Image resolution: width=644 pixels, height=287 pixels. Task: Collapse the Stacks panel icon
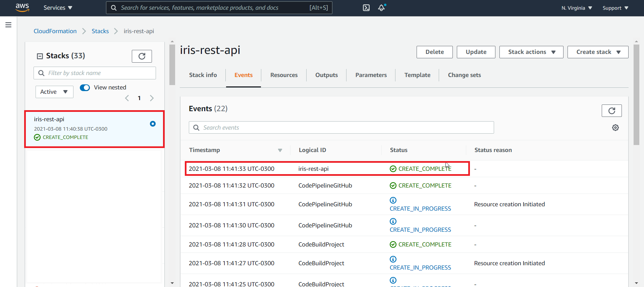40,56
